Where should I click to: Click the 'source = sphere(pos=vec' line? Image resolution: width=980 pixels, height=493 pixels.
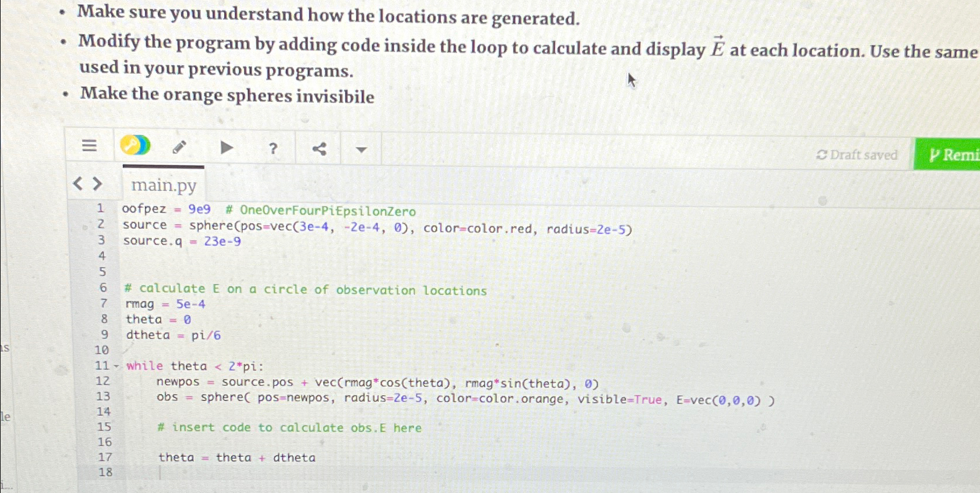click(x=377, y=227)
